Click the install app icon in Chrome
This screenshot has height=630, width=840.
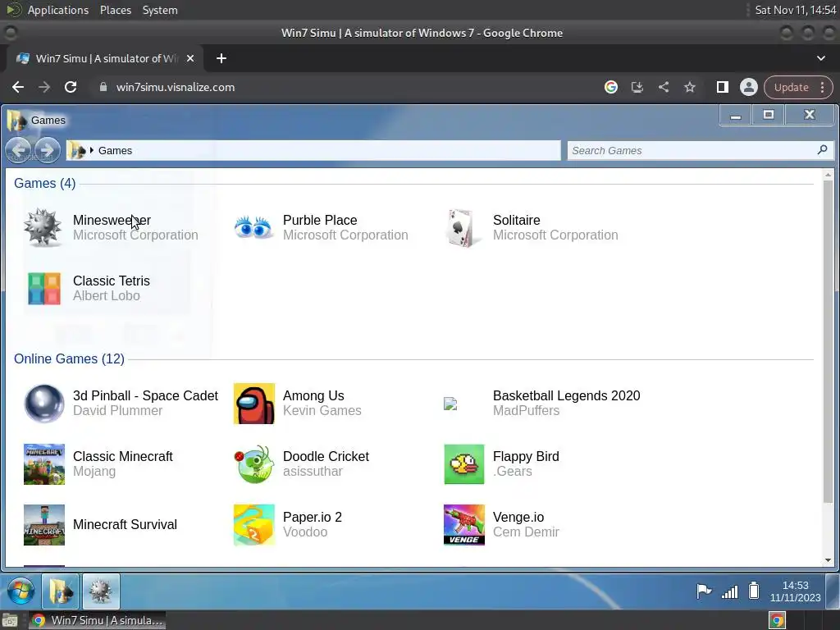point(637,87)
